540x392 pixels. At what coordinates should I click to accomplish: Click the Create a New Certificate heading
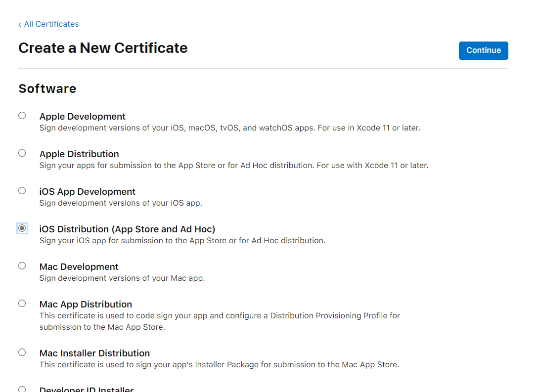103,48
